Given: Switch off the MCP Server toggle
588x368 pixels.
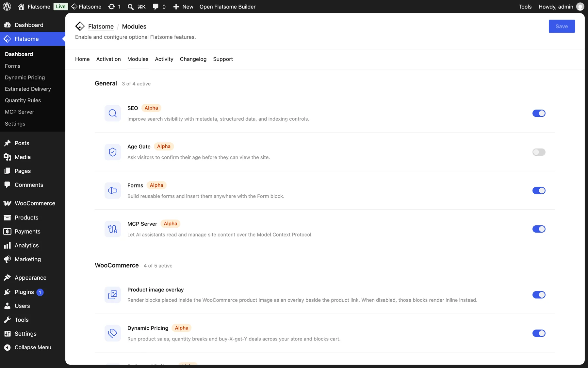Looking at the screenshot, I should pyautogui.click(x=539, y=229).
